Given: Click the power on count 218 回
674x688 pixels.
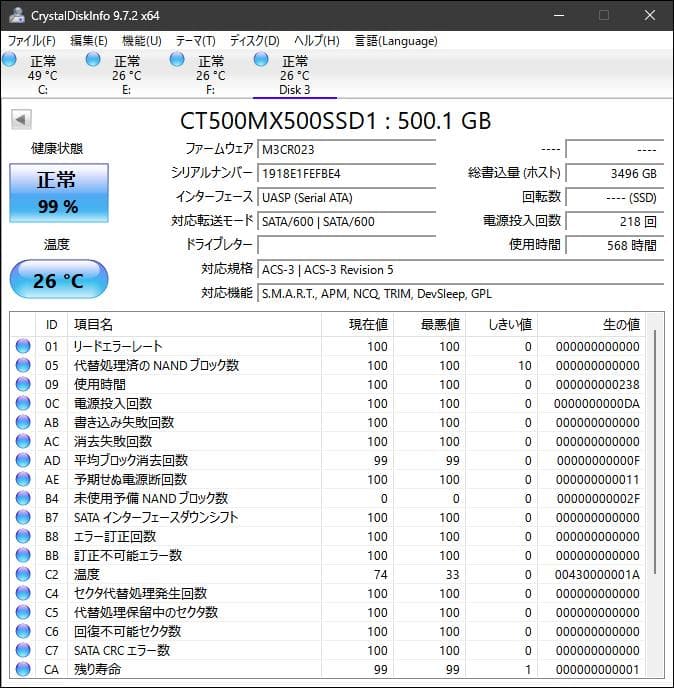Looking at the screenshot, I should (x=615, y=222).
